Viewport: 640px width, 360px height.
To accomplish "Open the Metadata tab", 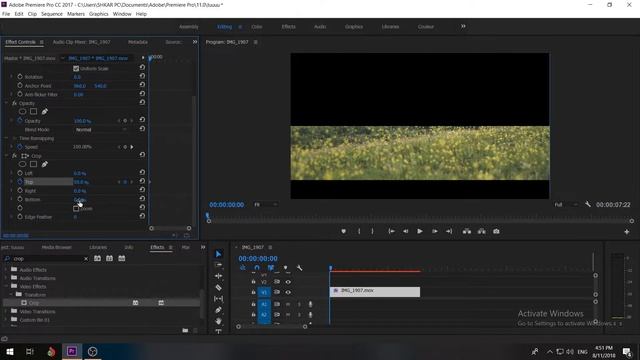I will [138, 42].
